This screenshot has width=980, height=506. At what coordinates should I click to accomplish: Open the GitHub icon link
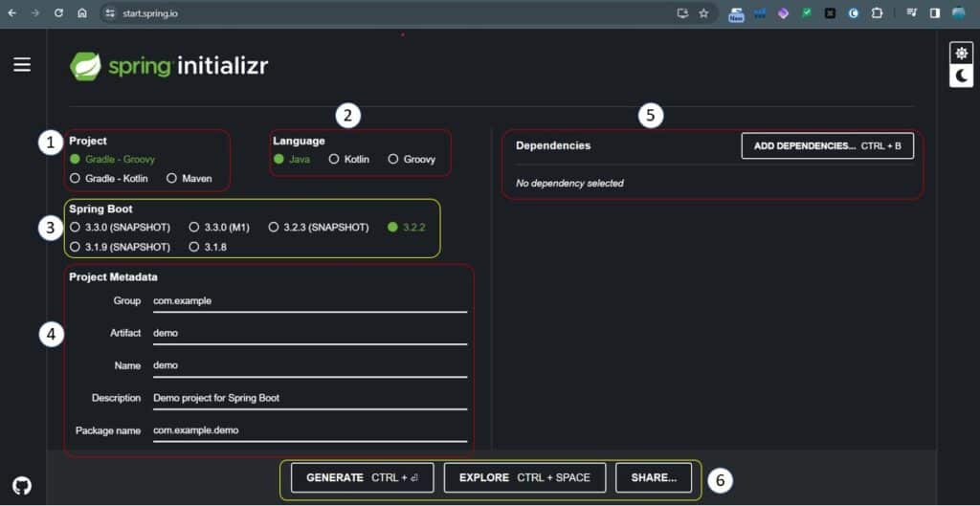[x=22, y=485]
